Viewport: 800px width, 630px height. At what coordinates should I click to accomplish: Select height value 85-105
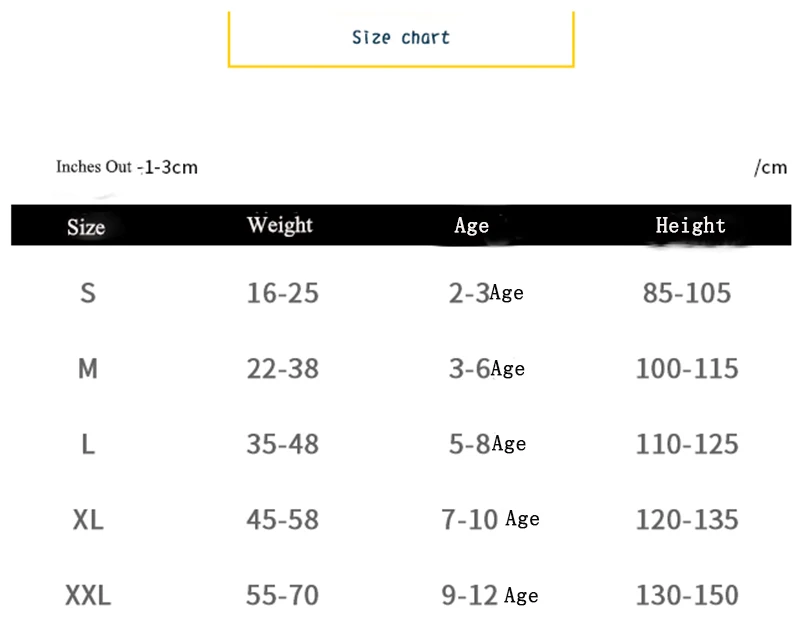687,293
